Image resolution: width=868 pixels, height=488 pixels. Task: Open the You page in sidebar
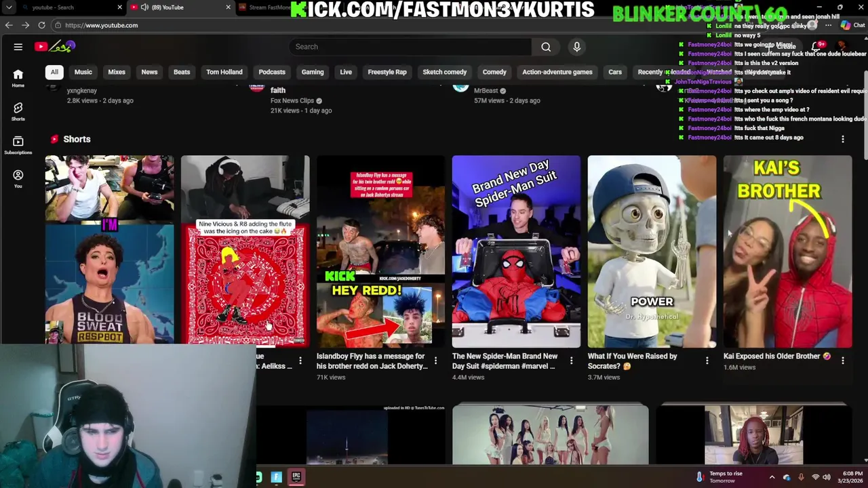18,179
